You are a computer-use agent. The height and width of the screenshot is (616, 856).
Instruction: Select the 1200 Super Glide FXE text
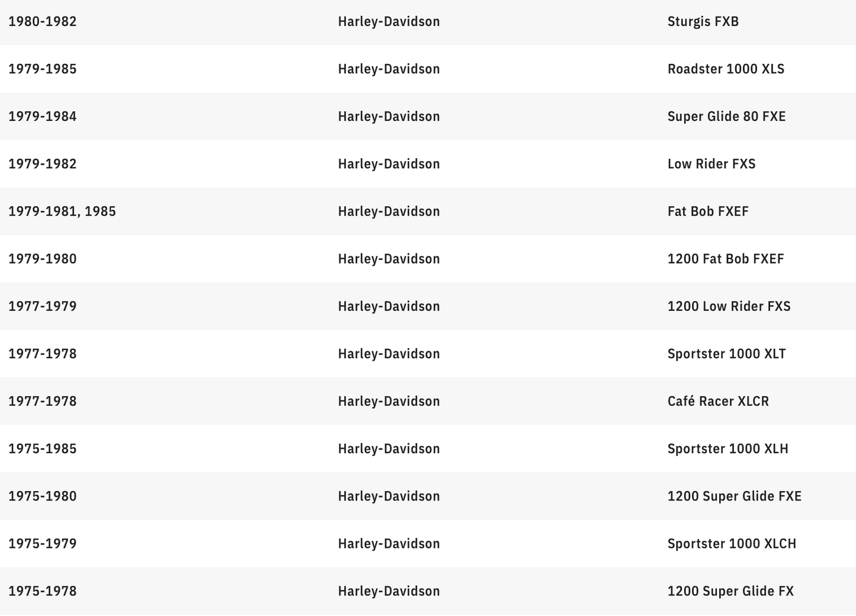(734, 496)
